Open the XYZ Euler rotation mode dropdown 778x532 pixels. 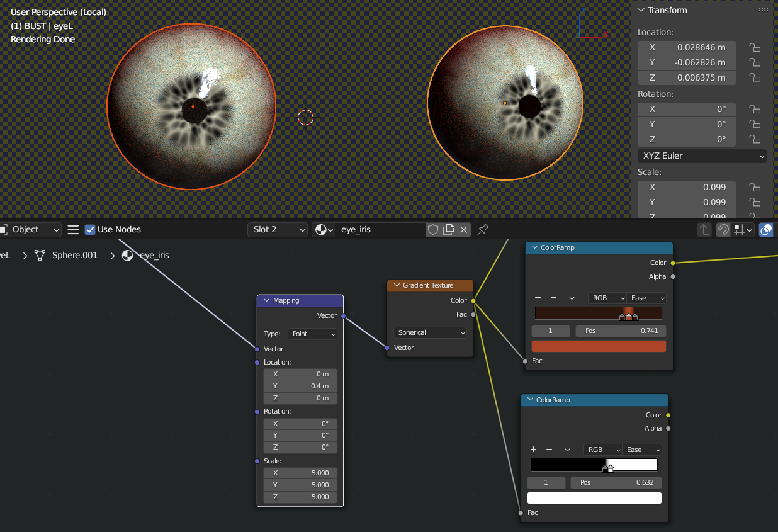pyautogui.click(x=702, y=156)
